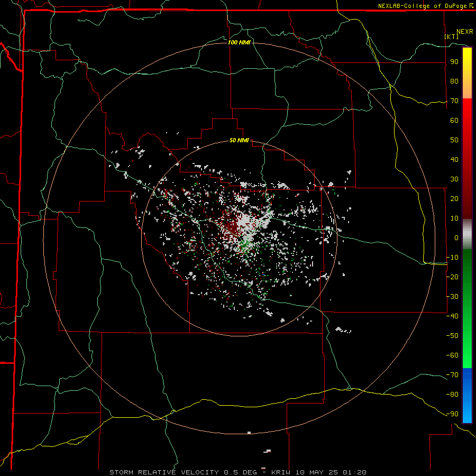Click the 90 colorbar label
The height and width of the screenshot is (476, 476).
pyautogui.click(x=454, y=62)
